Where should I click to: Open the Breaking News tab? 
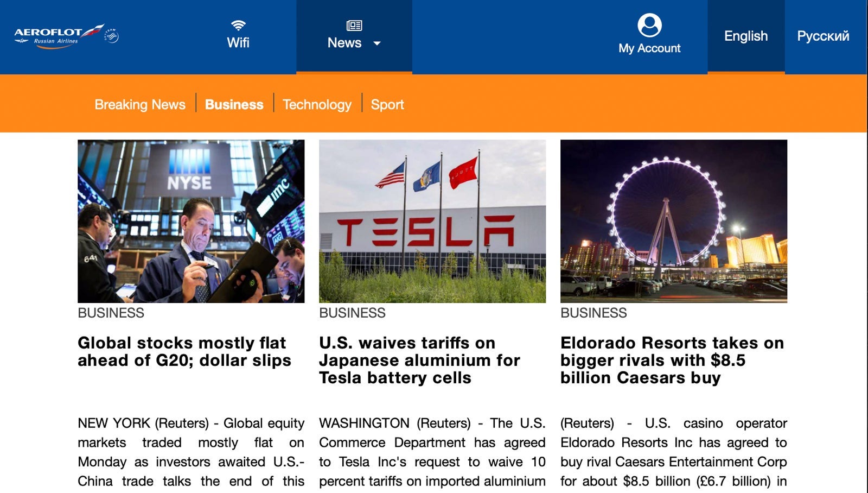pos(140,104)
